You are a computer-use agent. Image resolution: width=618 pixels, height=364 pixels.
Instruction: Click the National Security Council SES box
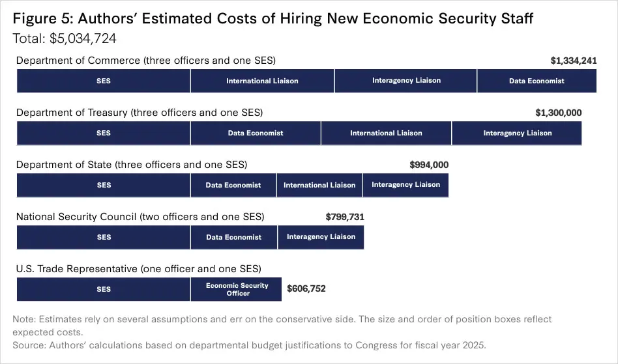coord(104,237)
